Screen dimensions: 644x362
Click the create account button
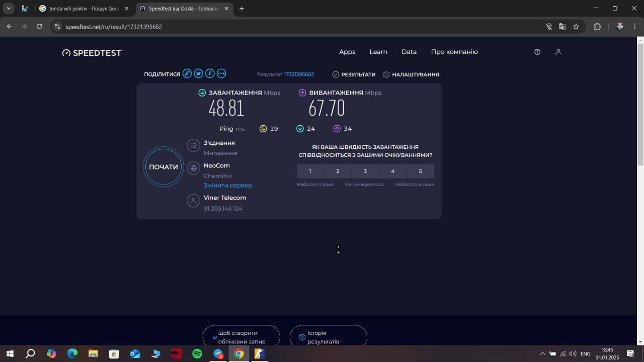(241, 336)
